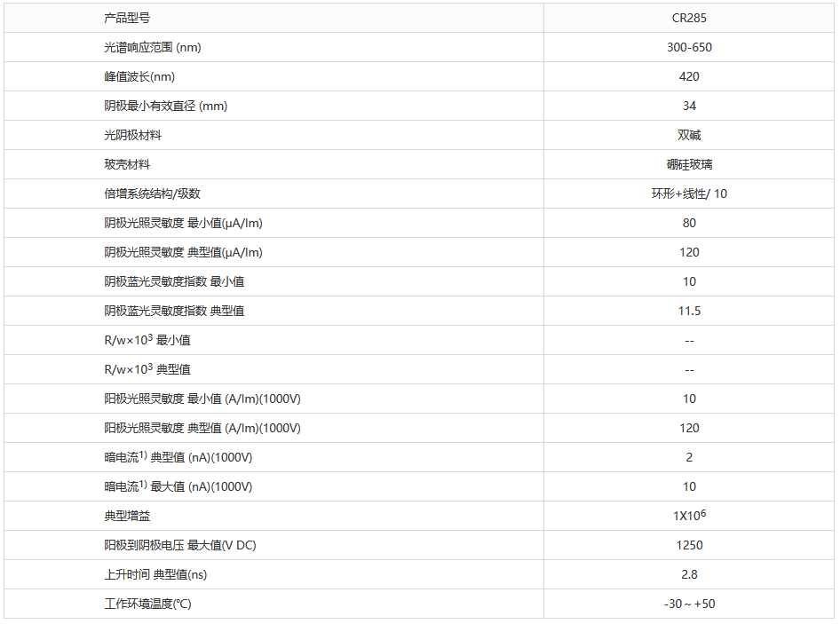The height and width of the screenshot is (624, 840).
Task: Click '阴极蓝光灵敏度指数 典型值' label
Action: [174, 311]
